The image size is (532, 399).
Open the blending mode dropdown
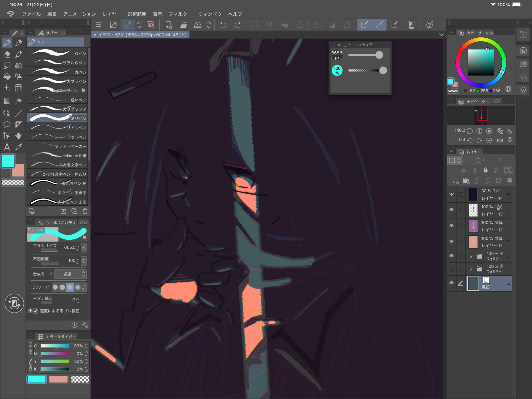click(x=70, y=274)
